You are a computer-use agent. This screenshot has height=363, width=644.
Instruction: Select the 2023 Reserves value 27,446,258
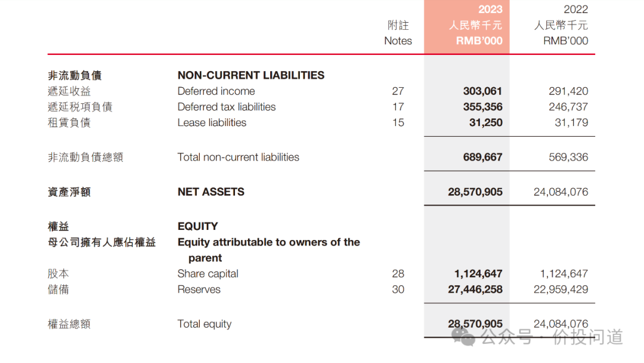pos(475,290)
